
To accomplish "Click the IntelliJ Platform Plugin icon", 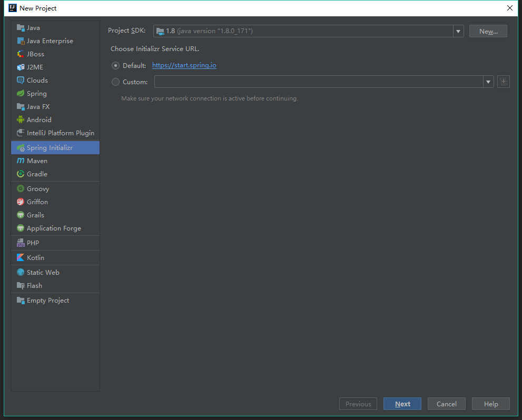I will pos(21,133).
